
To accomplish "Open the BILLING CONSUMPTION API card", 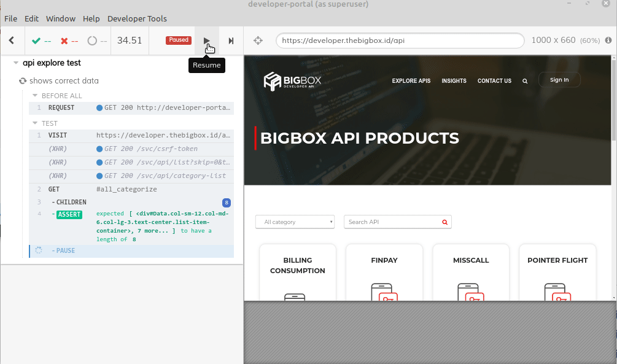I will 298,273.
